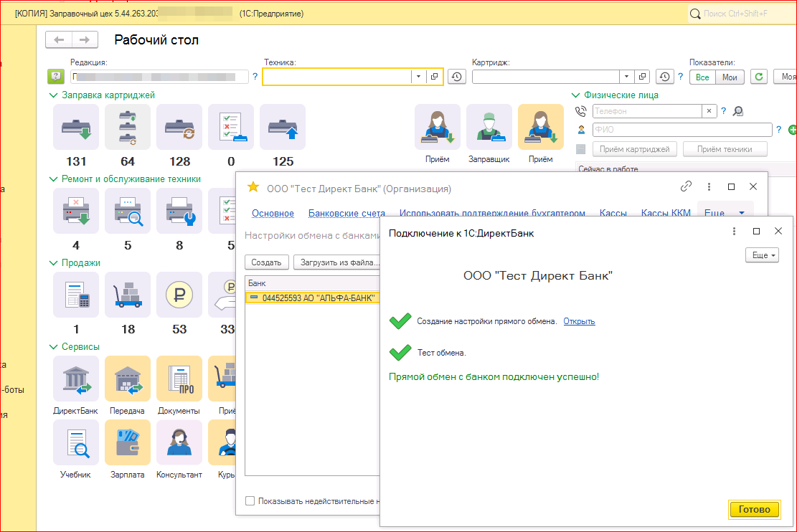Toggle Показывать недействительные checkbox
Viewport: 797px width, 532px height.
250,501
